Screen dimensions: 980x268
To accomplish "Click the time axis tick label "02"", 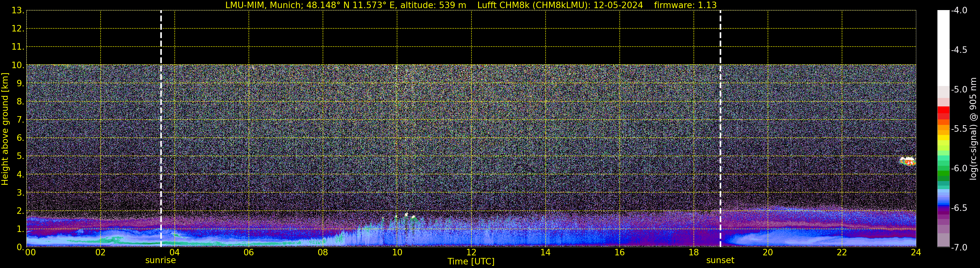I will (100, 252).
